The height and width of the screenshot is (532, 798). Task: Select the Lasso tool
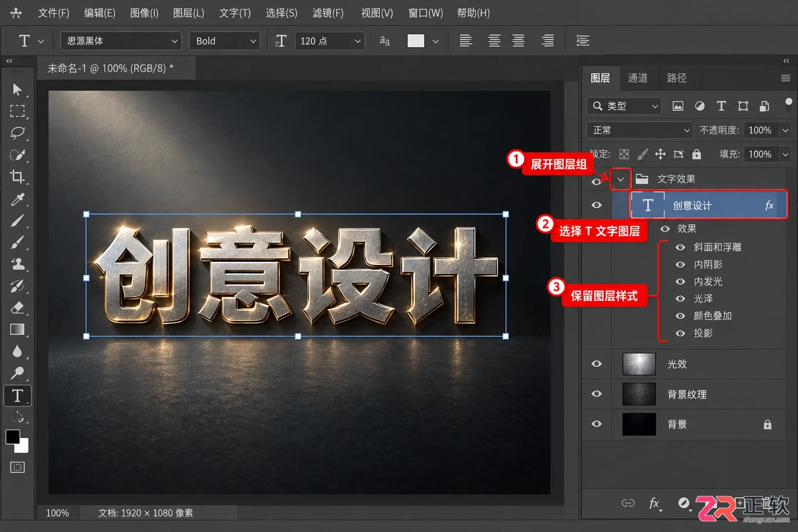pos(17,133)
